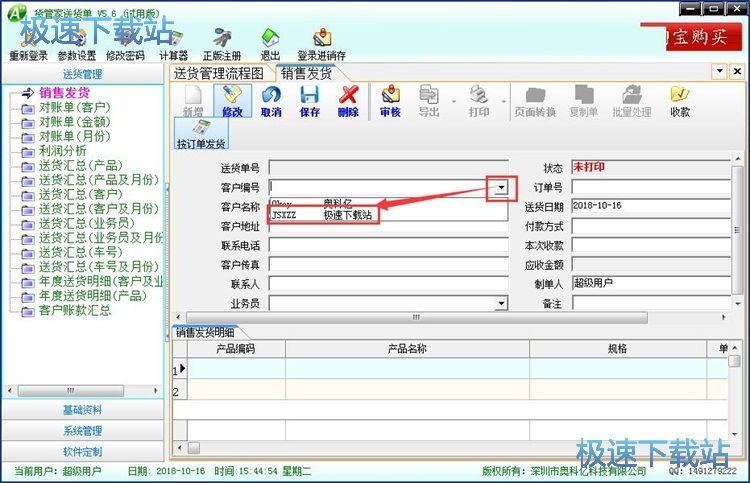Click the 本次收款 input field
This screenshot has width=750, height=483.
coord(651,245)
